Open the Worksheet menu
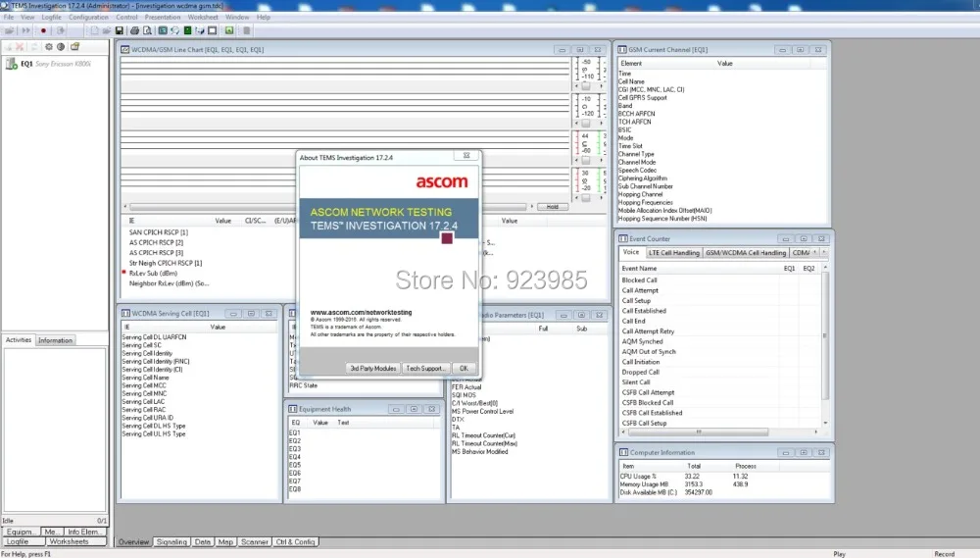Image resolution: width=980 pixels, height=558 pixels. [203, 18]
